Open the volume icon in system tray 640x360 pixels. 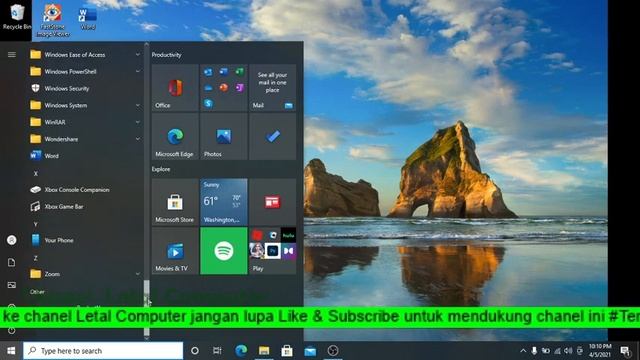568,351
